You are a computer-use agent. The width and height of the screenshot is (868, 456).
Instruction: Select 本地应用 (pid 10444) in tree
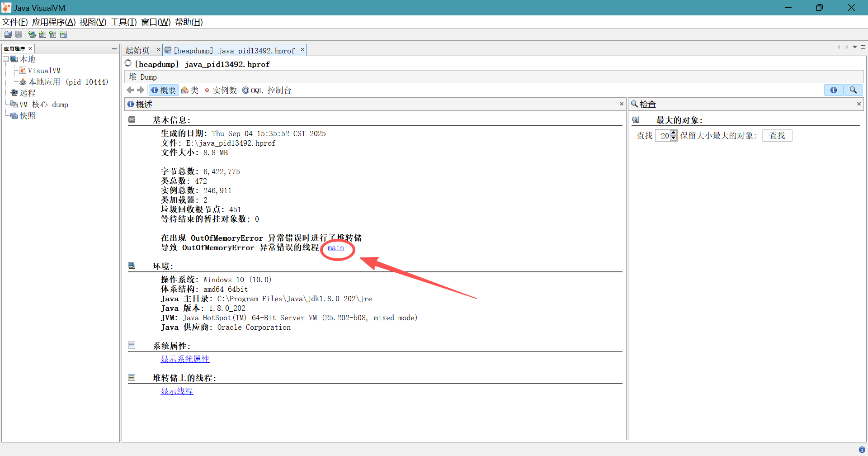point(64,82)
